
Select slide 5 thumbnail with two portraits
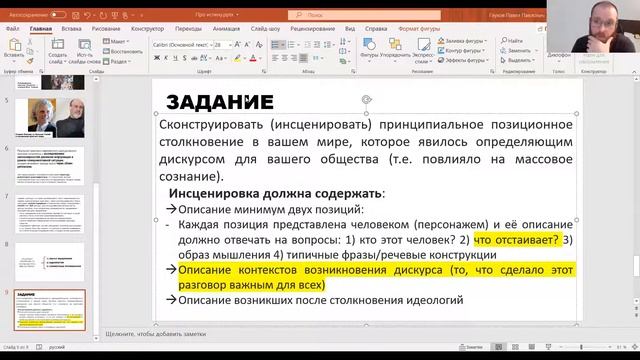pyautogui.click(x=50, y=118)
